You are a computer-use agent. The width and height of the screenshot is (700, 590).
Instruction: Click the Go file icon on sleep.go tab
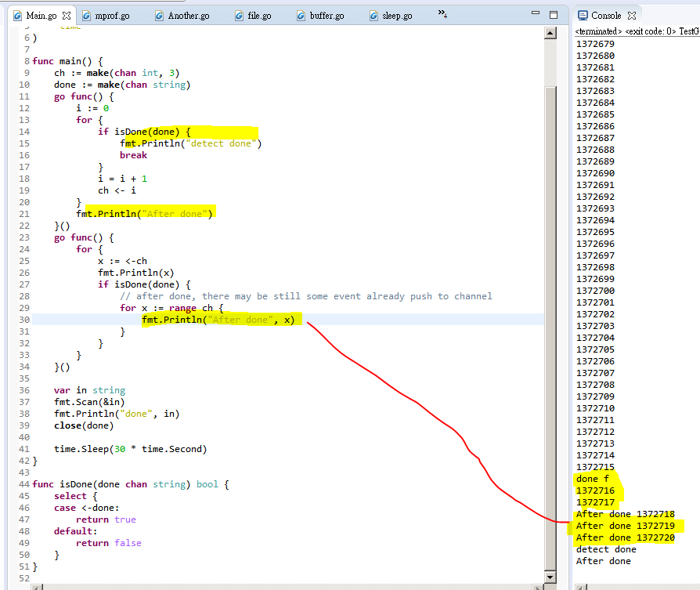coord(373,16)
